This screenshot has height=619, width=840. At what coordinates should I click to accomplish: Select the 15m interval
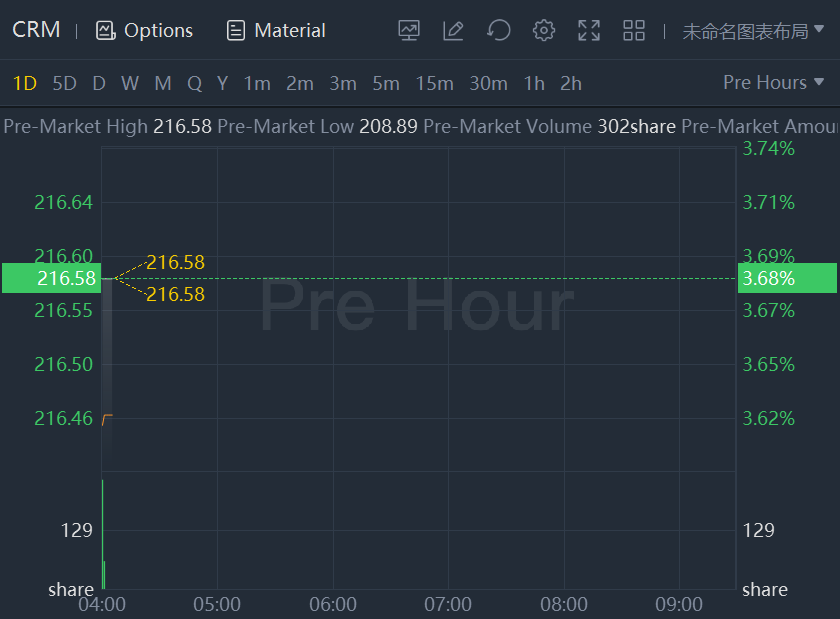[434, 83]
